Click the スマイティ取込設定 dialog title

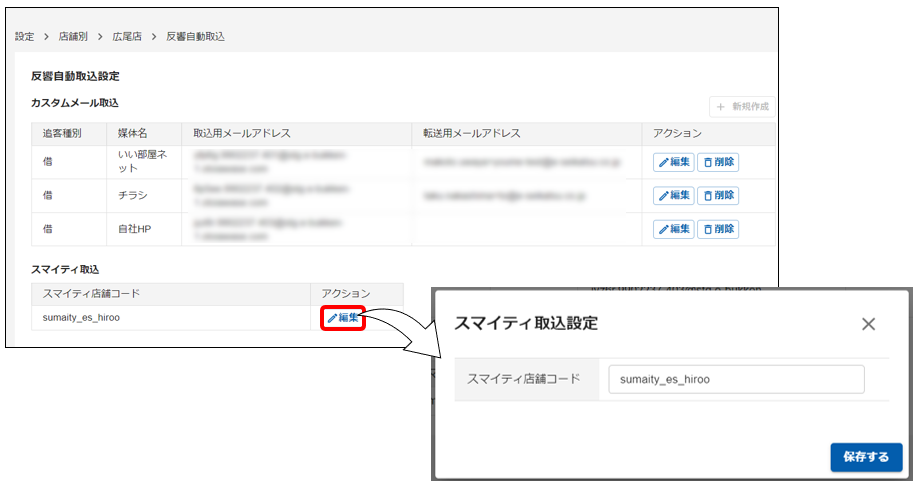tap(526, 323)
